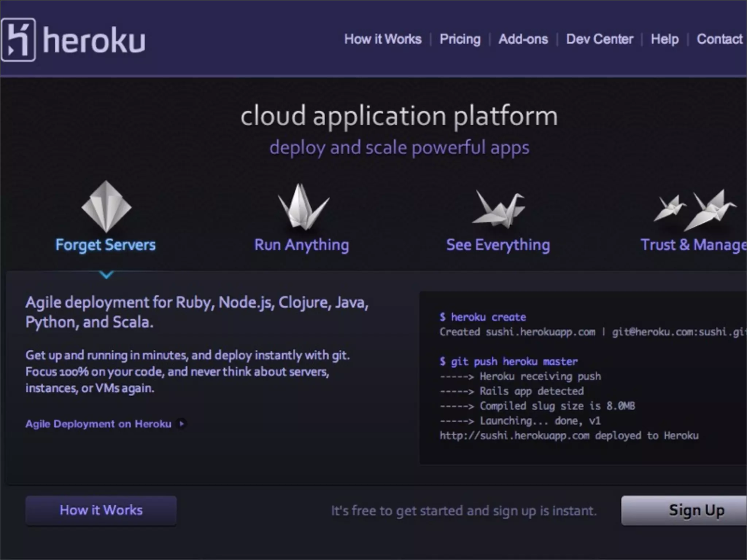Viewport: 747px width, 560px height.
Task: Switch to the Run Anything tab
Action: (302, 245)
